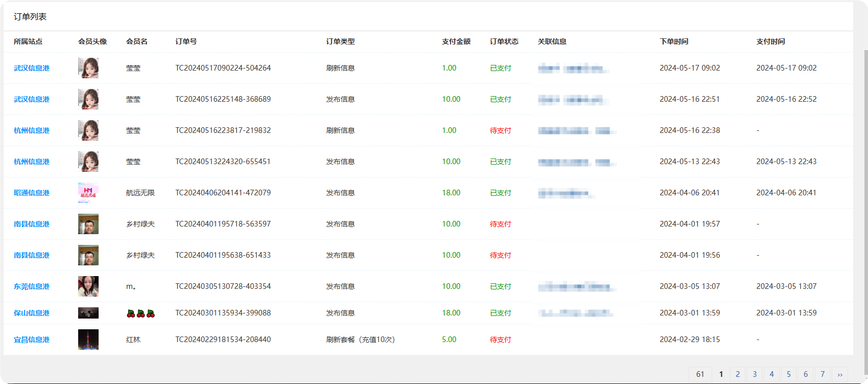Click 订单列表 panel title
Viewport: 868px width, 384px height.
click(x=30, y=17)
